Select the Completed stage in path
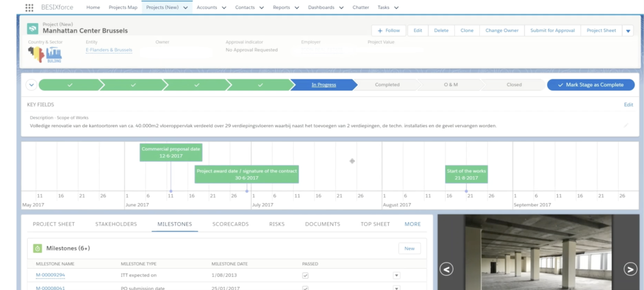 (x=387, y=85)
